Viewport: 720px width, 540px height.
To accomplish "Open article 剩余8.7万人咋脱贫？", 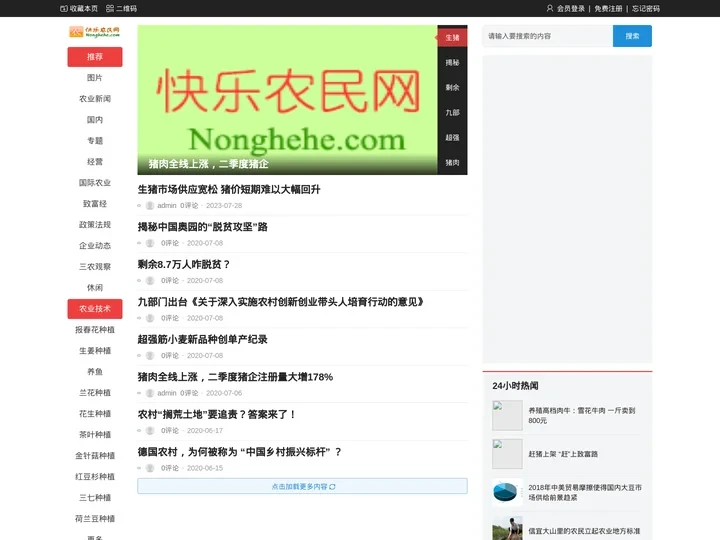I will (x=184, y=264).
